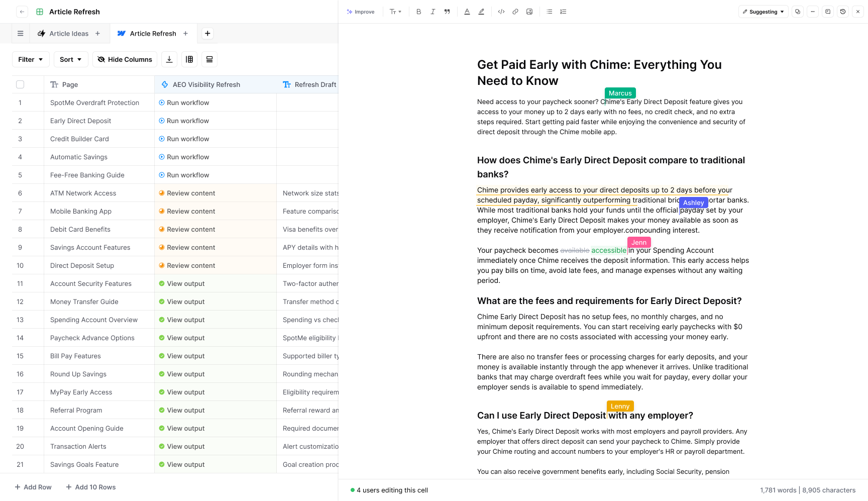Run workflow for SpotMe Overdraft Protection

click(x=184, y=103)
